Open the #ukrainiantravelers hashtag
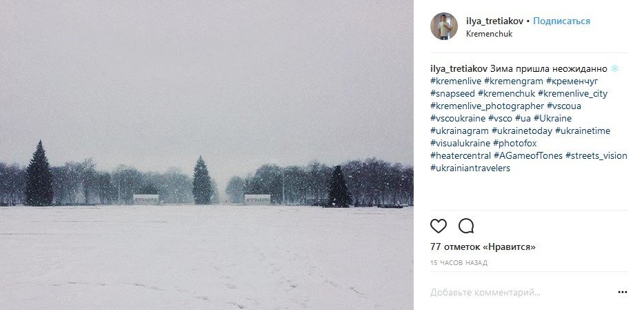The image size is (644, 310). (470, 168)
